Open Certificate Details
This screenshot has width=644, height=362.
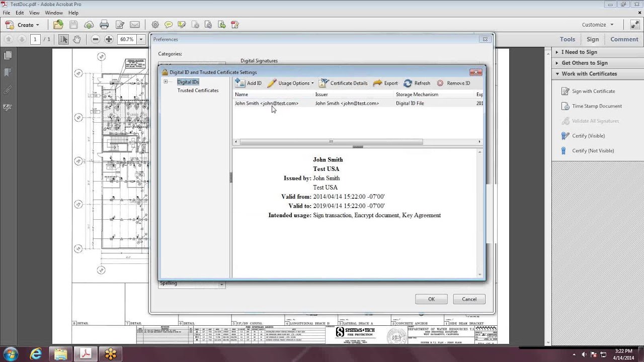pyautogui.click(x=344, y=83)
